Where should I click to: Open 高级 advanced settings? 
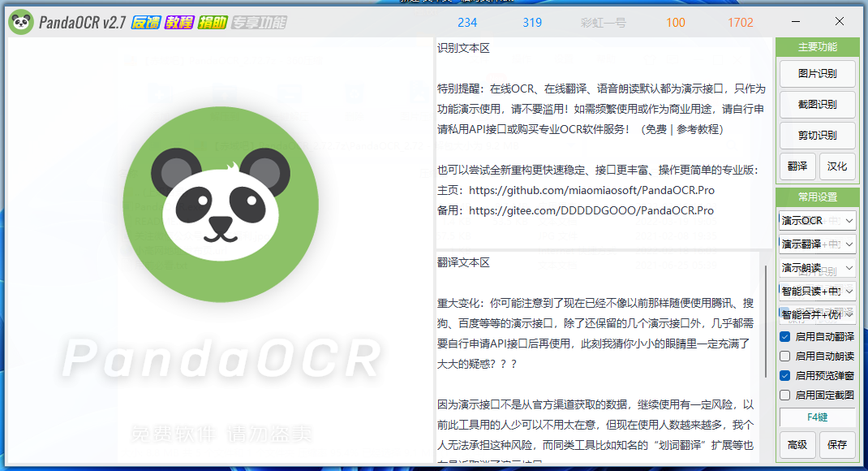tap(797, 444)
